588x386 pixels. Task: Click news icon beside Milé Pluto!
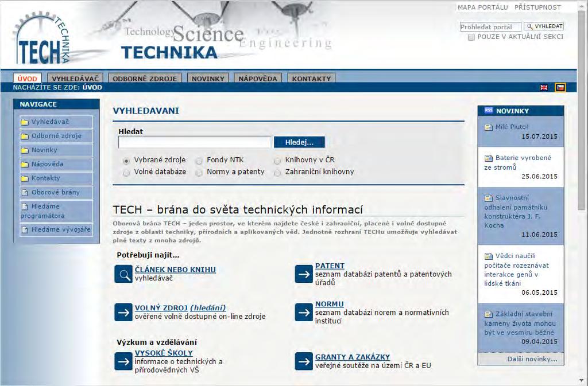489,127
